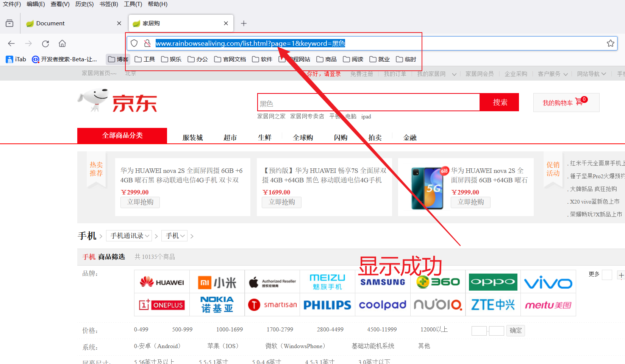The image size is (625, 364).
Task: Open the 就业 bookmark folder
Action: click(x=380, y=59)
